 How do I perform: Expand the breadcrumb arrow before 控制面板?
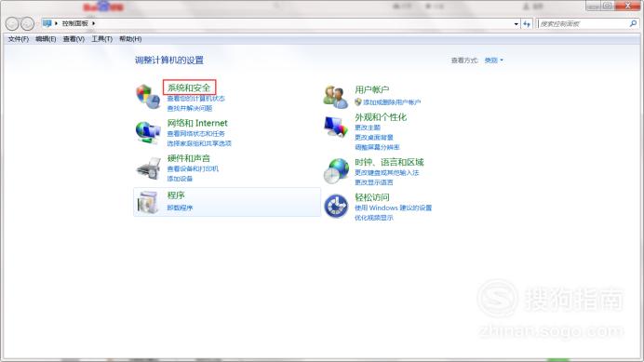click(56, 23)
